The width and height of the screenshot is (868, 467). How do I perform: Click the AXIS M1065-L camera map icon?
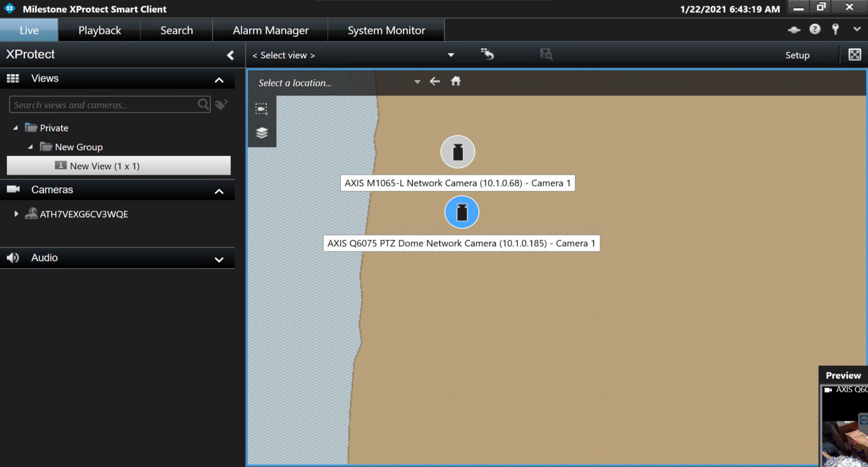458,152
